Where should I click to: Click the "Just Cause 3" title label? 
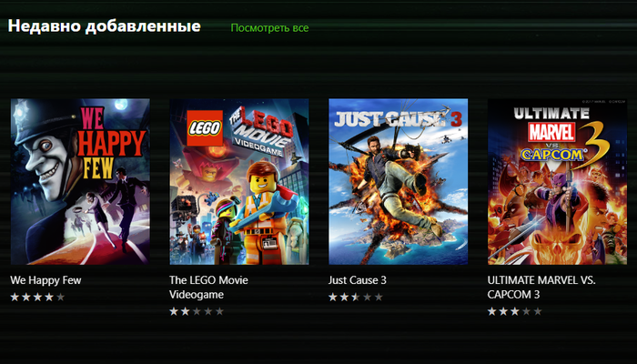(357, 280)
